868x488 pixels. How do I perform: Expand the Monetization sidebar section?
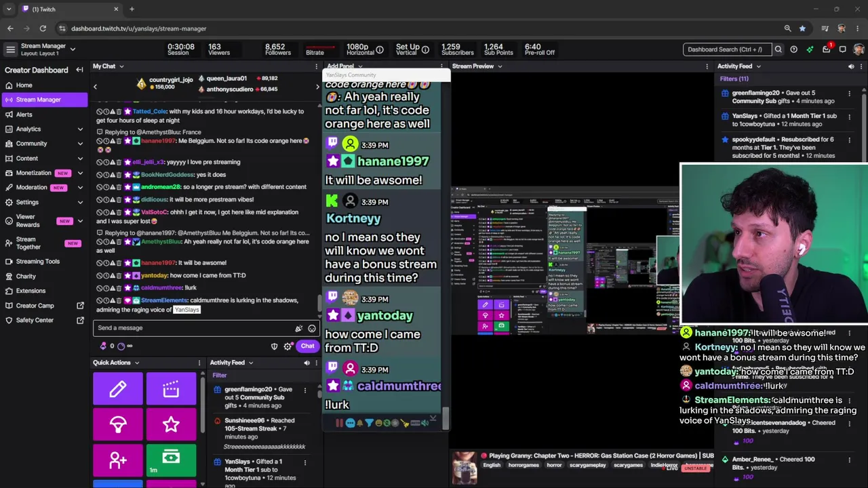[80, 173]
